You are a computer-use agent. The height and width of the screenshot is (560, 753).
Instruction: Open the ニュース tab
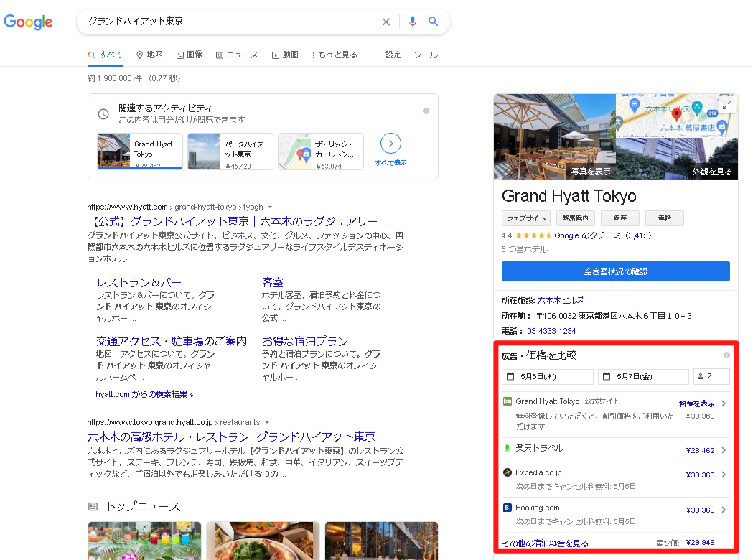tap(237, 55)
